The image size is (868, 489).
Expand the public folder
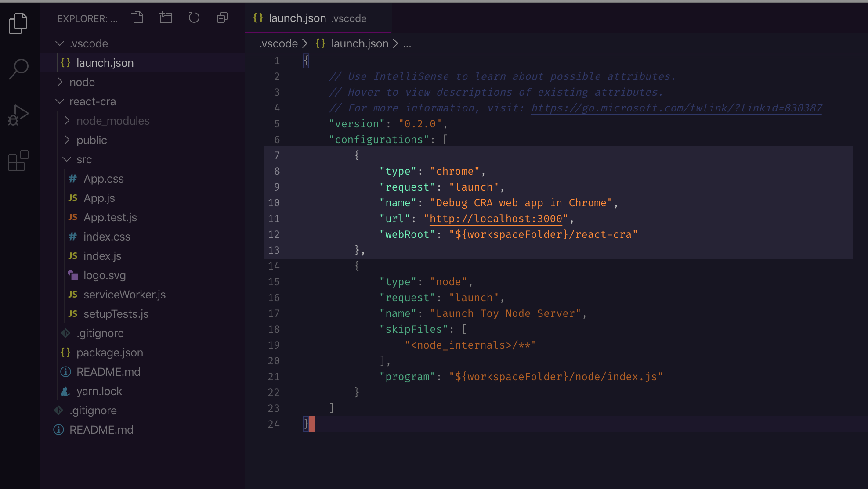coord(91,140)
